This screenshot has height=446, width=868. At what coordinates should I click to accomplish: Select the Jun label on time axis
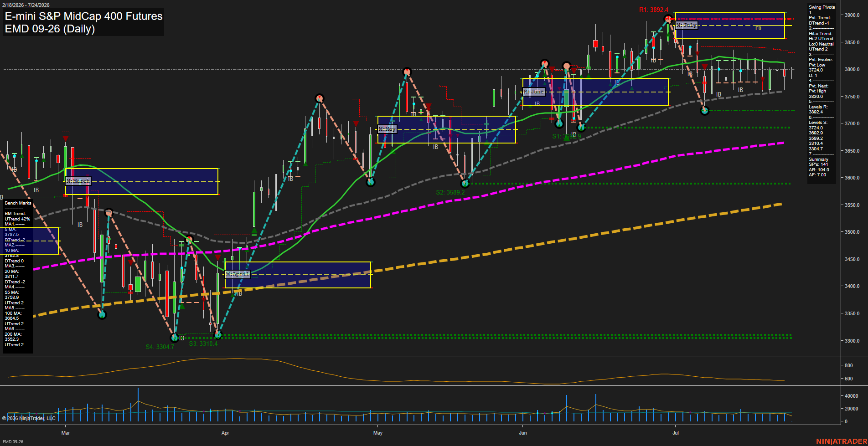(x=523, y=433)
